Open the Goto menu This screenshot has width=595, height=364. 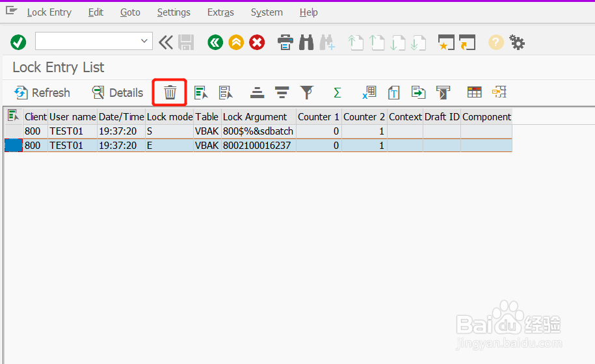point(130,12)
